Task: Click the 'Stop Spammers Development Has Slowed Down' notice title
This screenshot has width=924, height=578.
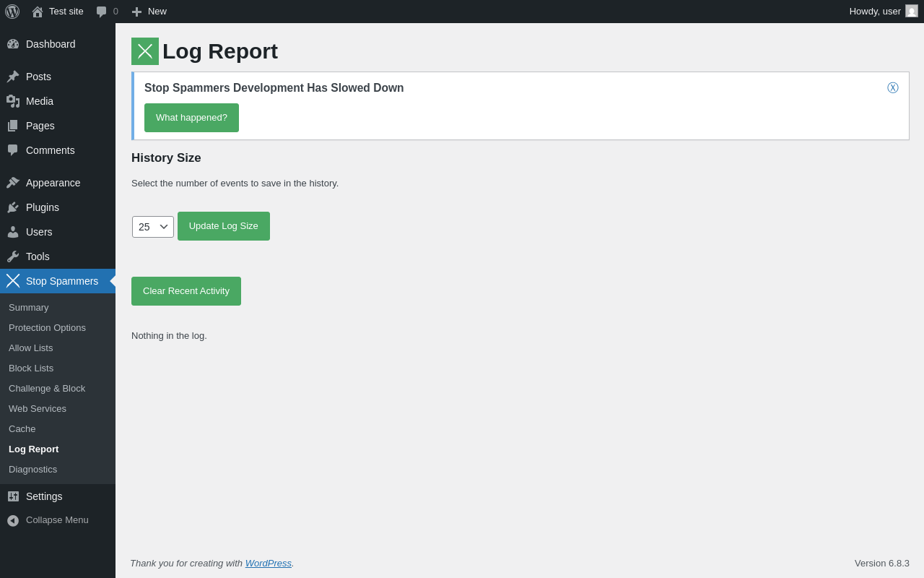Action: click(x=274, y=88)
